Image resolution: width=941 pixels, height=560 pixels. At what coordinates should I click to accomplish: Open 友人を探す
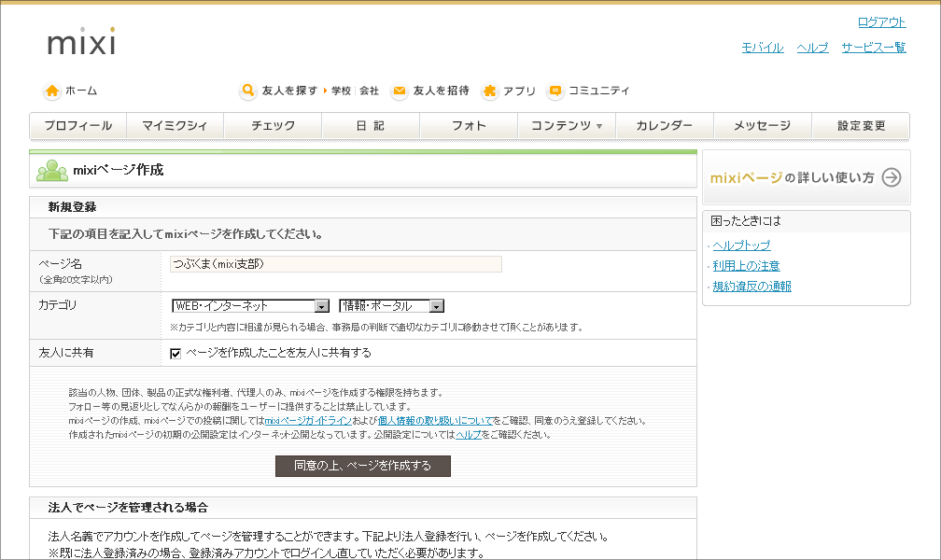click(289, 91)
